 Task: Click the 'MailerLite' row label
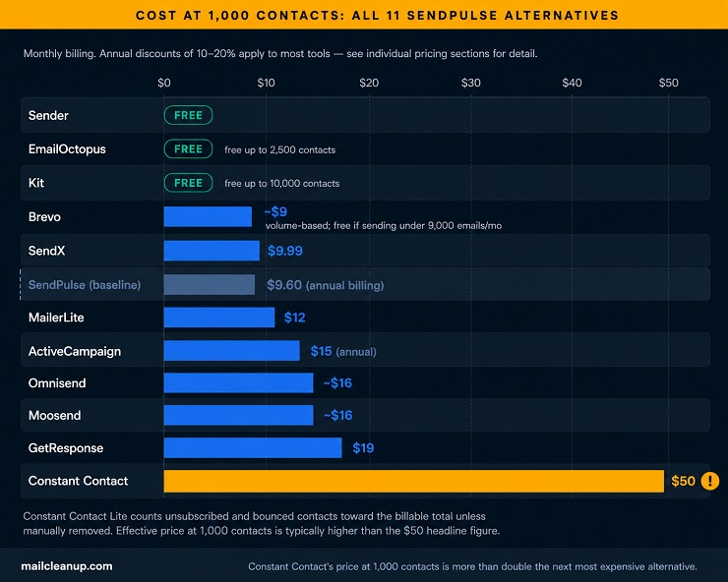[56, 318]
